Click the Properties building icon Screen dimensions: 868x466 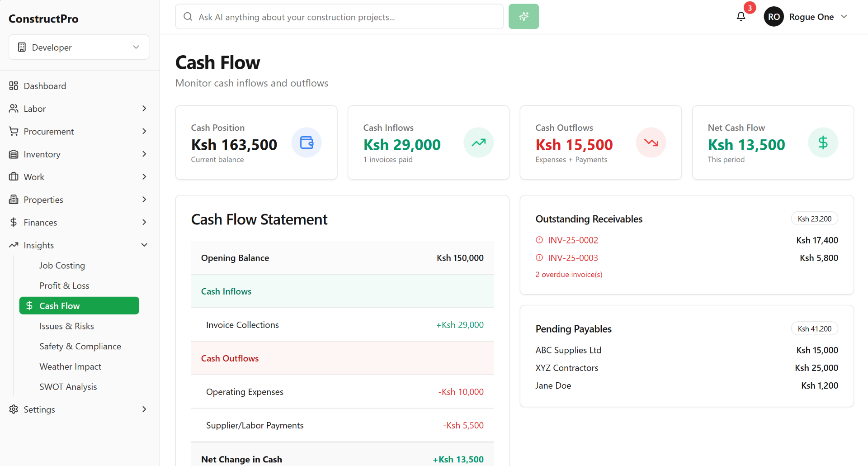(x=14, y=199)
